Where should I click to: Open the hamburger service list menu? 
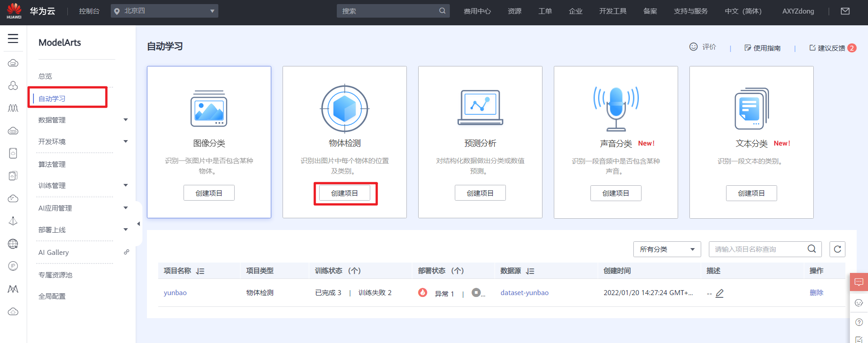13,39
